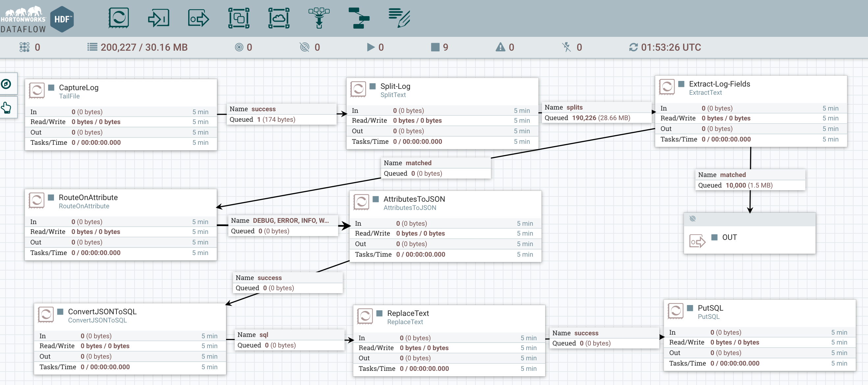Click the 200,227 / 30.16 MB queued total

coord(144,47)
